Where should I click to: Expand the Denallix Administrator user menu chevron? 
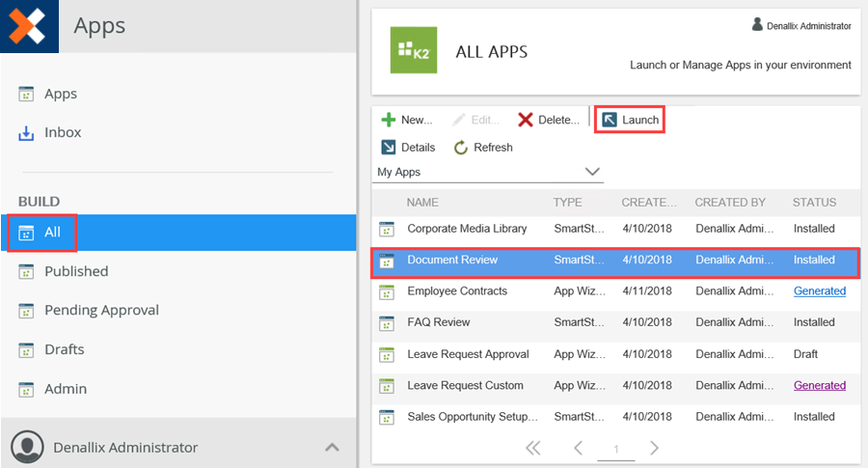(x=332, y=447)
